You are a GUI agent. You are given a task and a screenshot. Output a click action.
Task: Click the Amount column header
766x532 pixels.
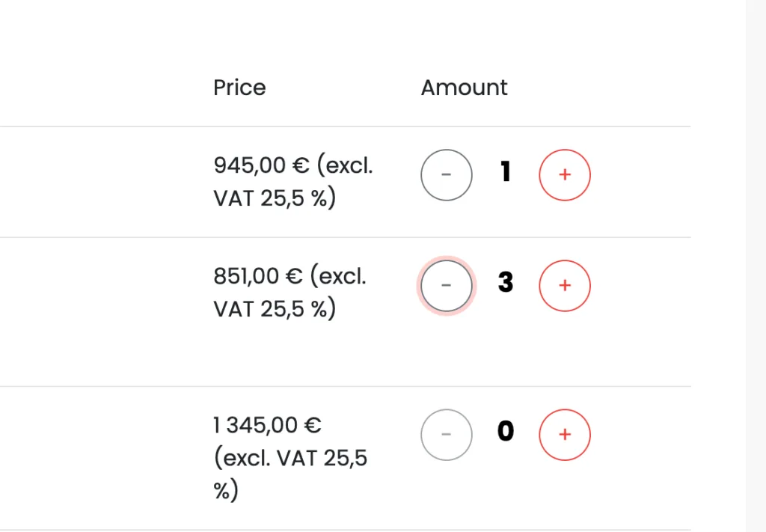tap(464, 88)
